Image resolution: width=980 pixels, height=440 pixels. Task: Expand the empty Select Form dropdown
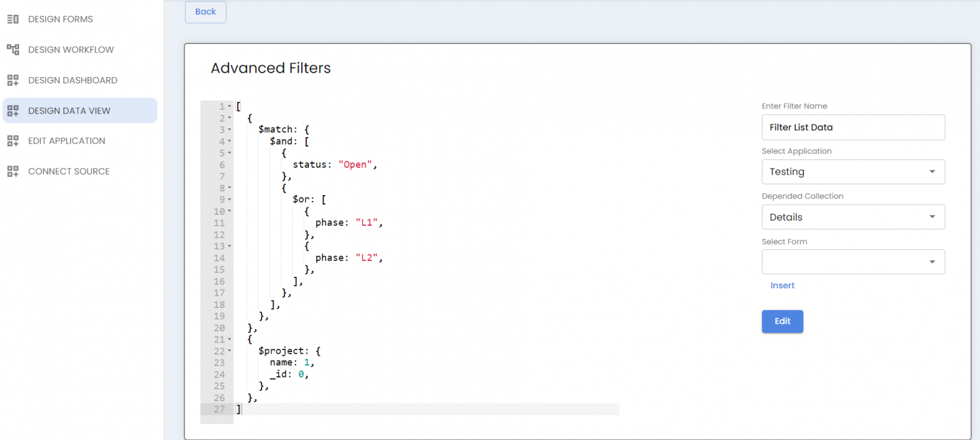(853, 261)
